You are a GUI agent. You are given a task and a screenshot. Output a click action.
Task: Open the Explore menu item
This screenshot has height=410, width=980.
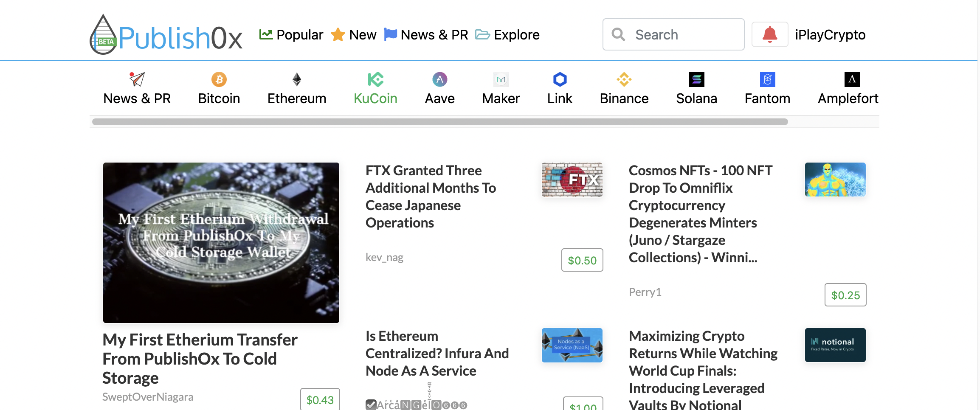(507, 35)
